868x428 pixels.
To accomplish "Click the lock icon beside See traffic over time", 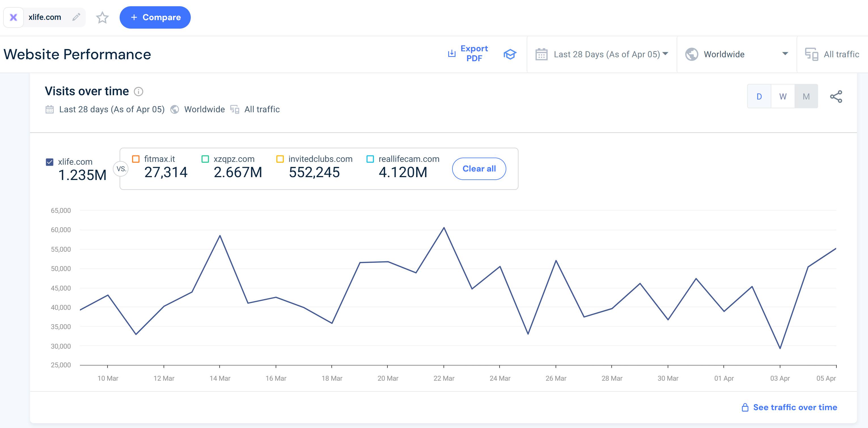I will click(x=745, y=407).
